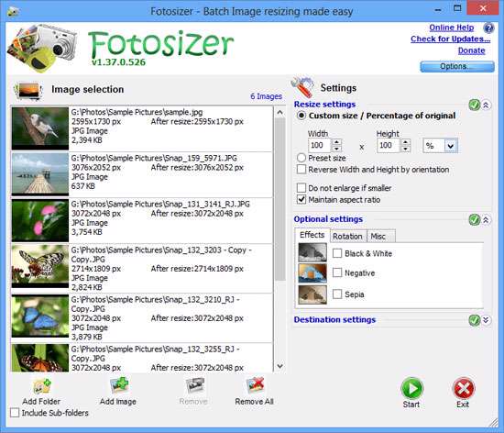Click the Black & White effect preview
This screenshot has height=433, width=504.
(312, 252)
